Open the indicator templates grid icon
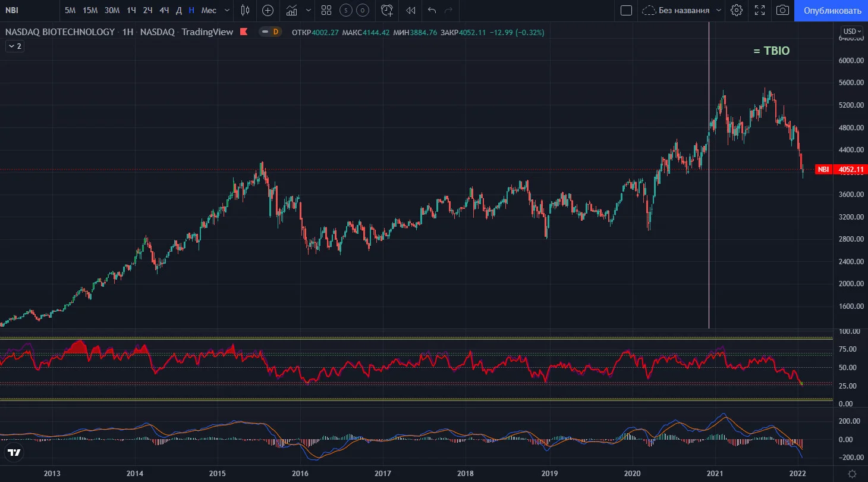Viewport: 868px width, 482px height. pyautogui.click(x=326, y=10)
